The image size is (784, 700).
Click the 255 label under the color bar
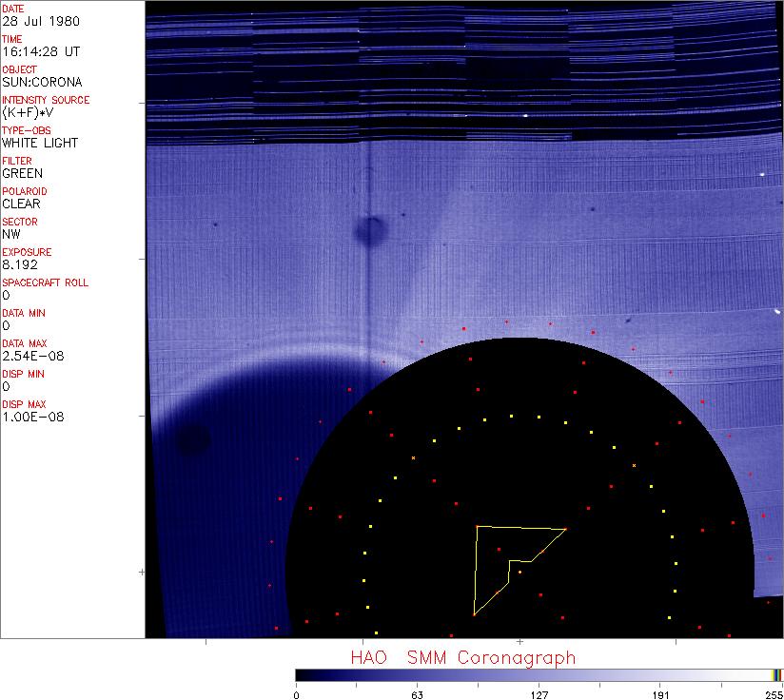pyautogui.click(x=772, y=693)
